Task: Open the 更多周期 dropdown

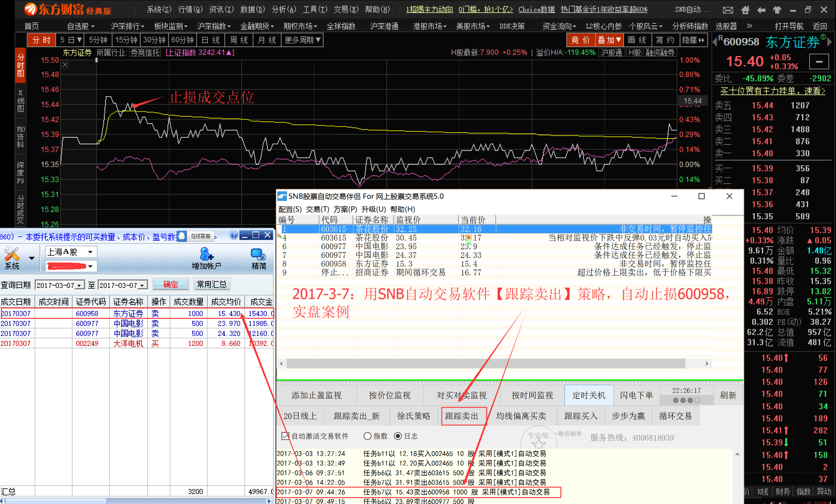Action: 302,40
